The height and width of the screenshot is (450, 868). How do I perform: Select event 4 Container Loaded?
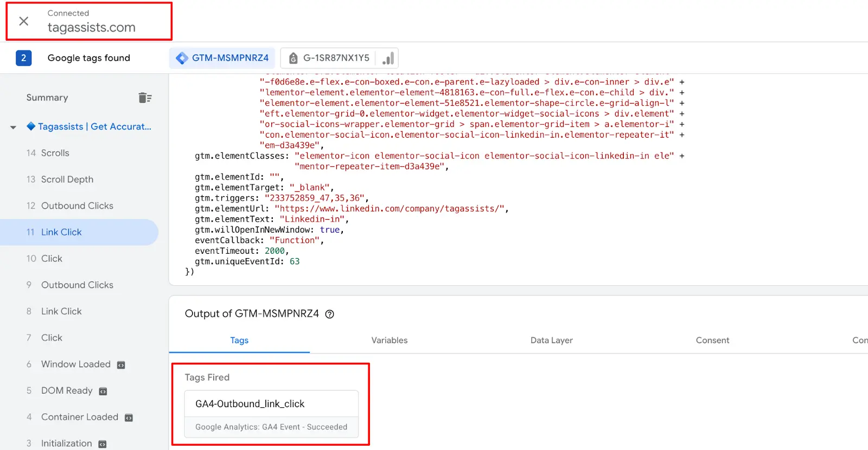pos(79,417)
